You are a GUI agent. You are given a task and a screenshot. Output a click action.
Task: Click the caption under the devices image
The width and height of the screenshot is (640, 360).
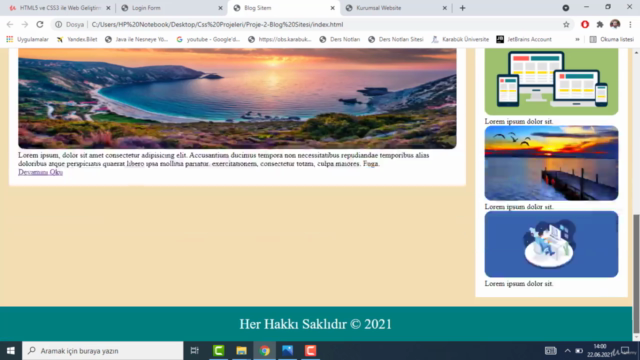pyautogui.click(x=519, y=121)
